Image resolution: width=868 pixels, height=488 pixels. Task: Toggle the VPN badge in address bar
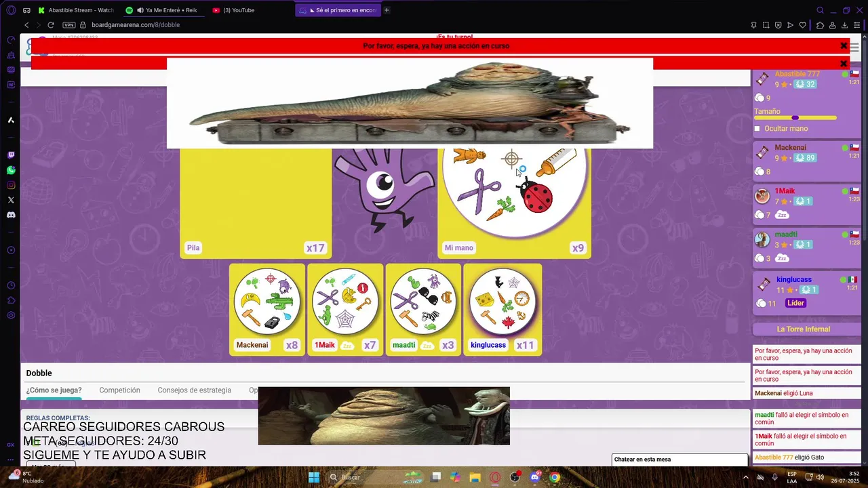(x=69, y=25)
